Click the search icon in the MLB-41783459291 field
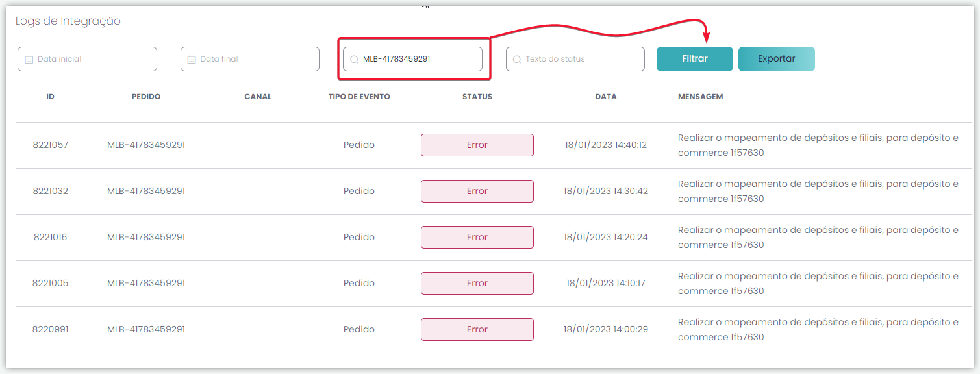980x374 pixels. point(354,59)
